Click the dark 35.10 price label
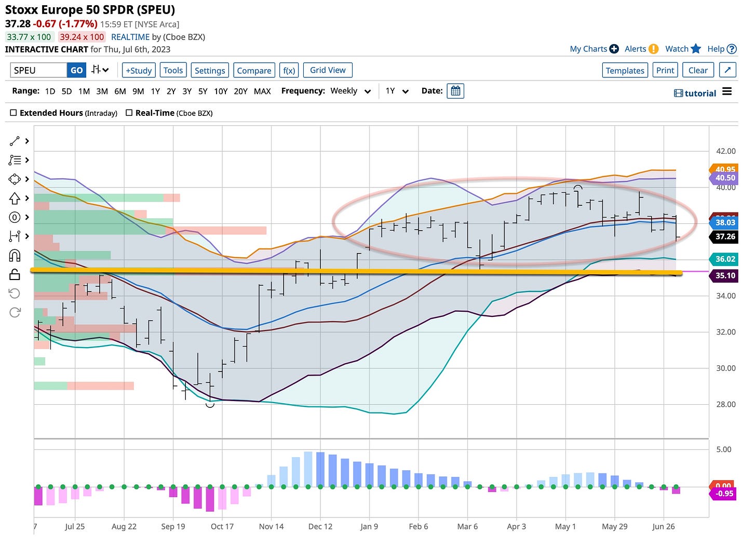The width and height of the screenshot is (756, 545). 724,275
